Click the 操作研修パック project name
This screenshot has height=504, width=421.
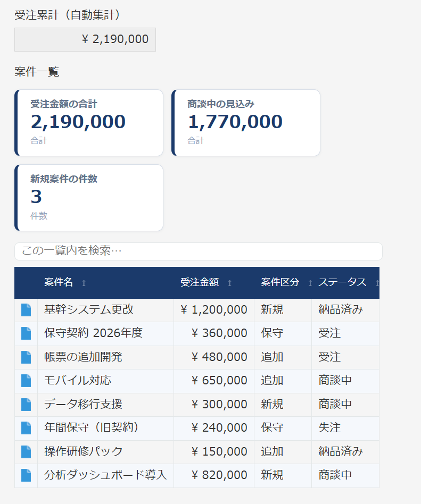click(x=84, y=451)
